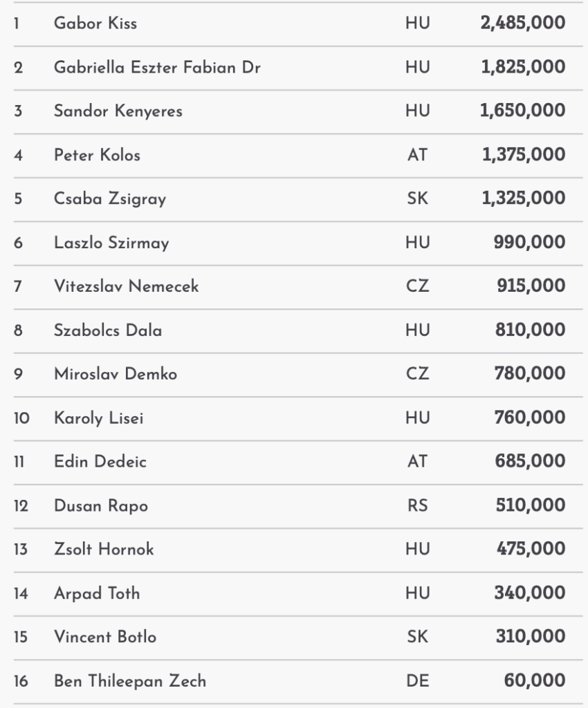Image resolution: width=588 pixels, height=708 pixels.
Task: Select Gabriella Eszter Fabian Dr row
Action: point(157,68)
